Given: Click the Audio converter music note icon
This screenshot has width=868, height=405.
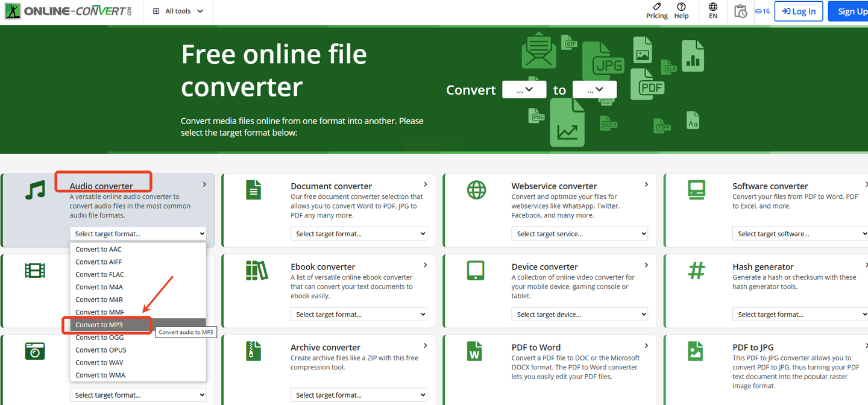Looking at the screenshot, I should tap(35, 190).
